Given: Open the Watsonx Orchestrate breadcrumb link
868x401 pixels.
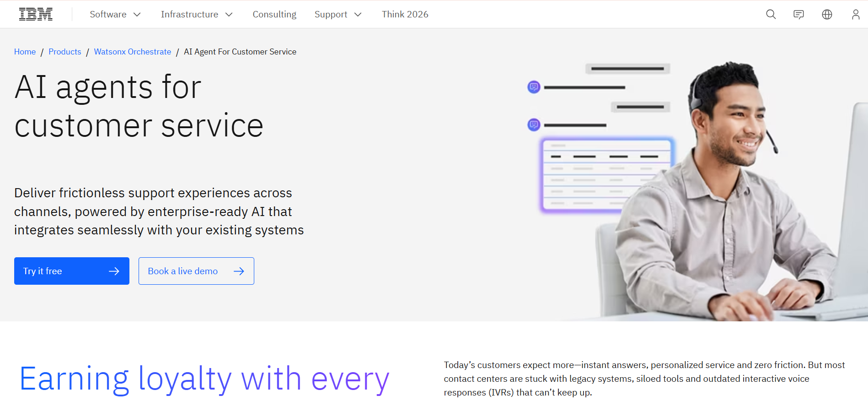Looking at the screenshot, I should [x=132, y=52].
